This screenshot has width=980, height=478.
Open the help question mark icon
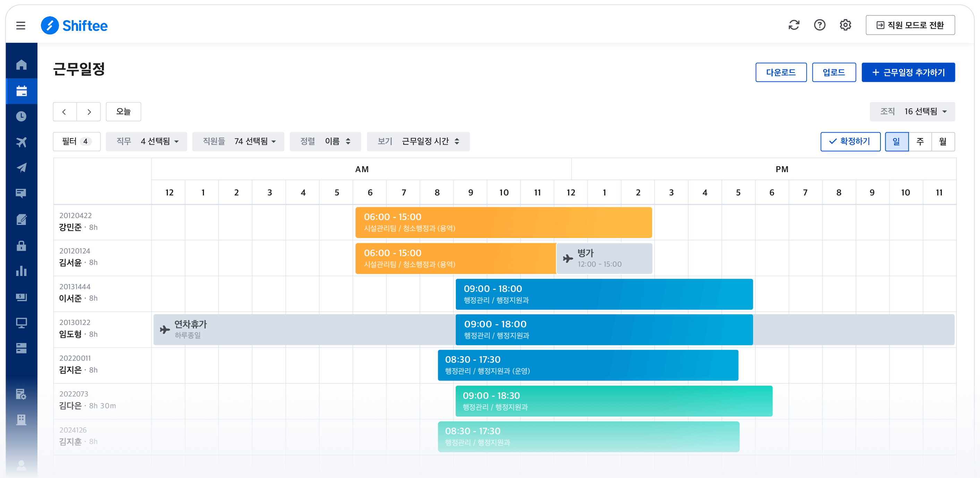[819, 25]
